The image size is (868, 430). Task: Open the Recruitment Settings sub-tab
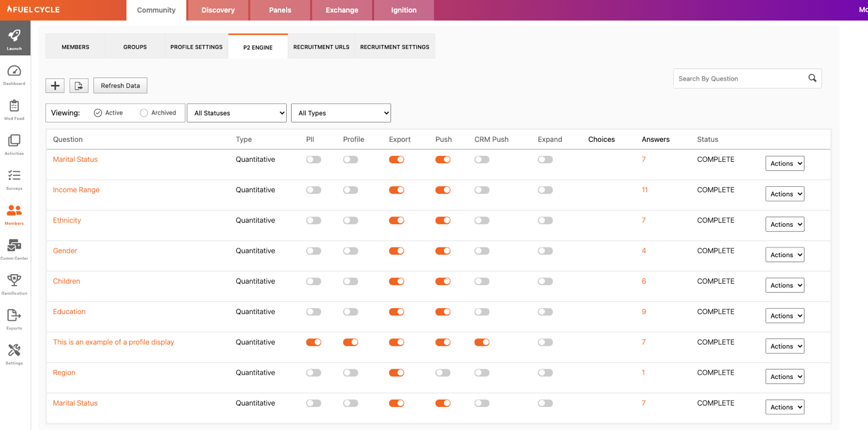point(395,47)
